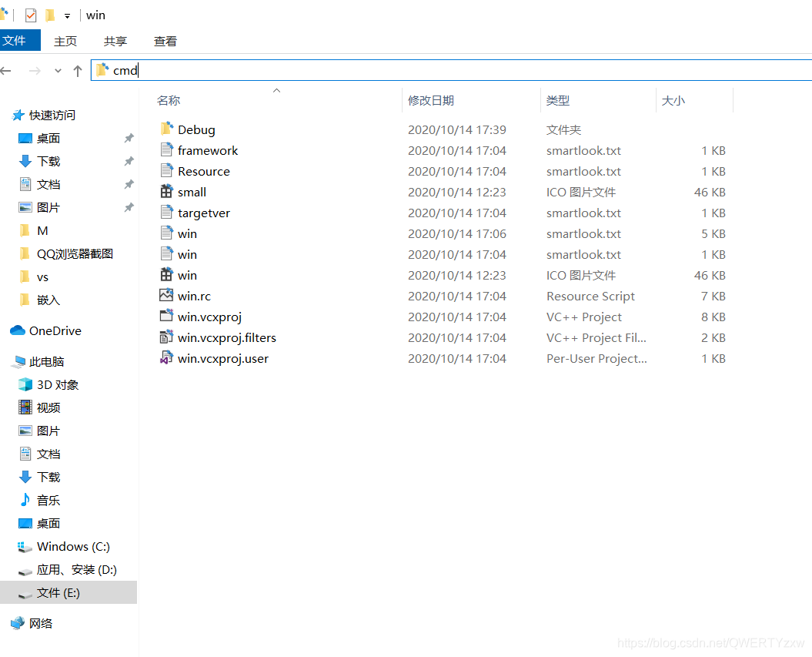Click the new folder icon in title bar
The image size is (812, 657).
pyautogui.click(x=50, y=15)
